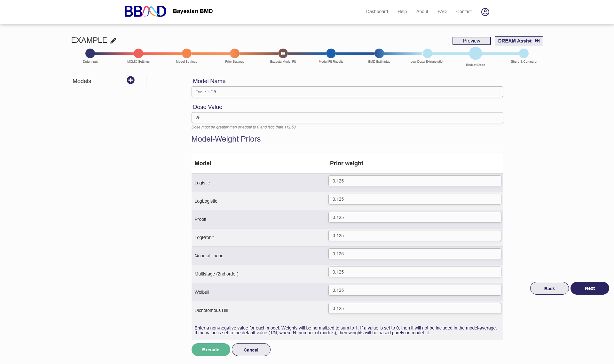Edit the Weibull prior weight field
Image resolution: width=614 pixels, height=364 pixels.
coord(414,290)
